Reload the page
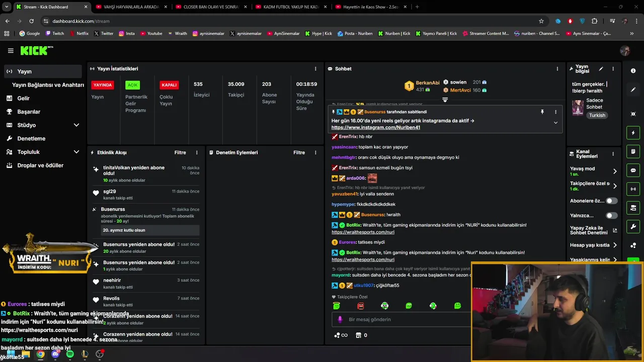The width and height of the screenshot is (644, 362). tap(31, 21)
